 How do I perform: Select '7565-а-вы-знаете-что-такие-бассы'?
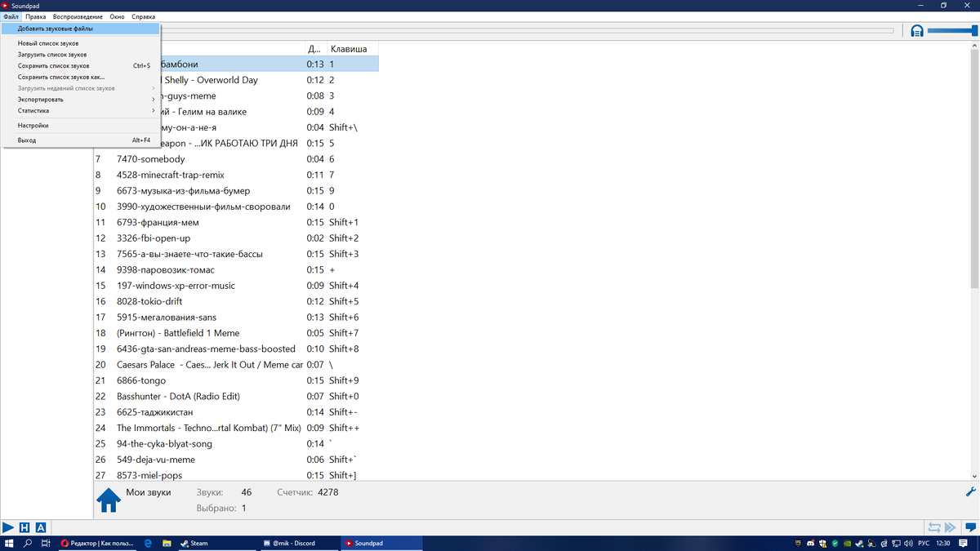(x=236, y=254)
